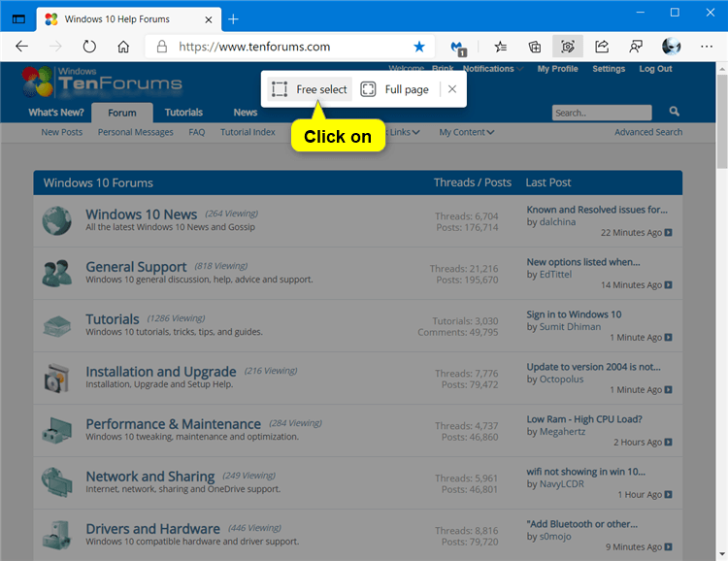The height and width of the screenshot is (561, 728).
Task: Open the tab actions icon at top left
Action: (18, 19)
